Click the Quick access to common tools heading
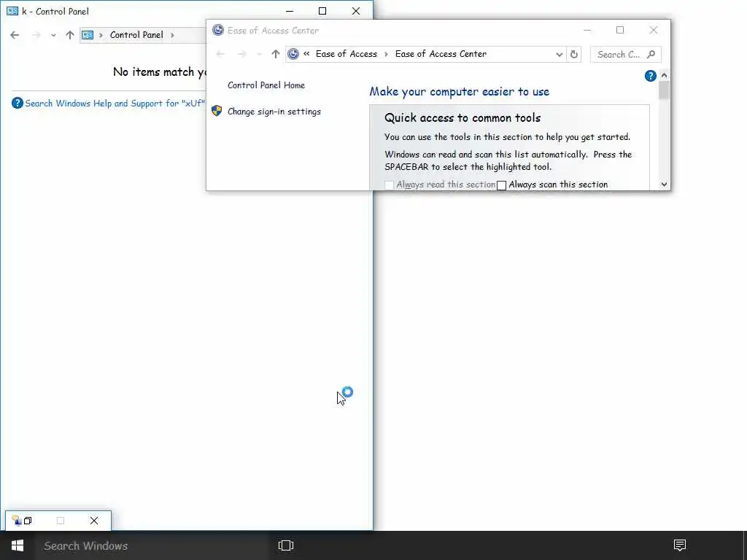Image resolution: width=747 pixels, height=560 pixels. pos(462,117)
